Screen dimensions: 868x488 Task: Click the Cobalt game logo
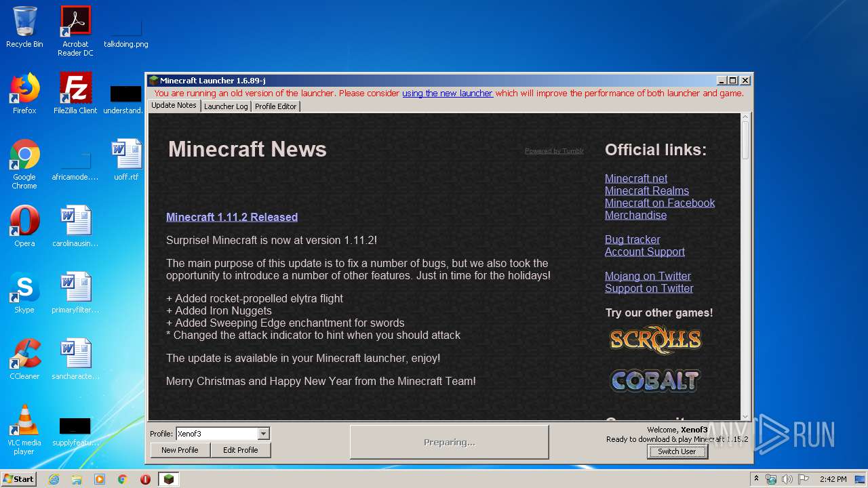(x=655, y=380)
